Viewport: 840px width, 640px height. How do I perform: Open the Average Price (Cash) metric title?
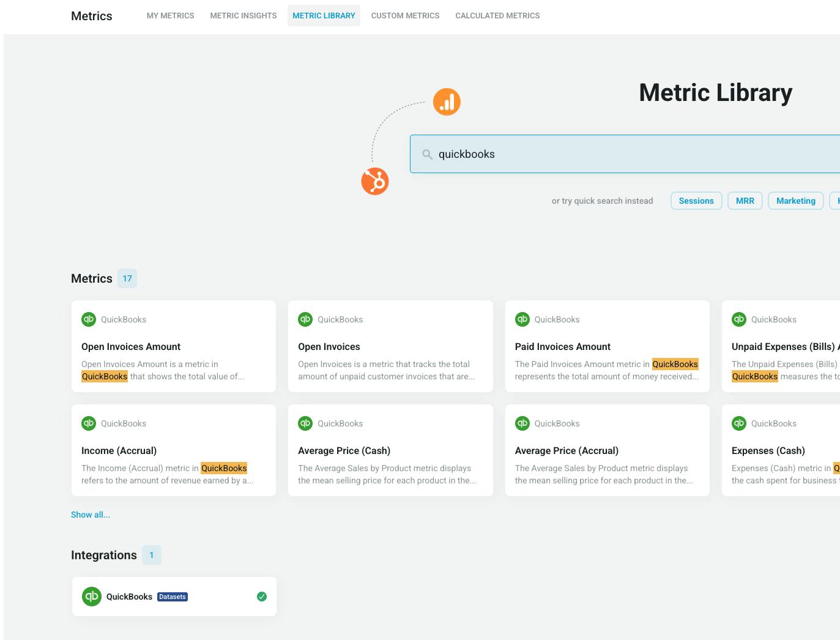pyautogui.click(x=344, y=451)
